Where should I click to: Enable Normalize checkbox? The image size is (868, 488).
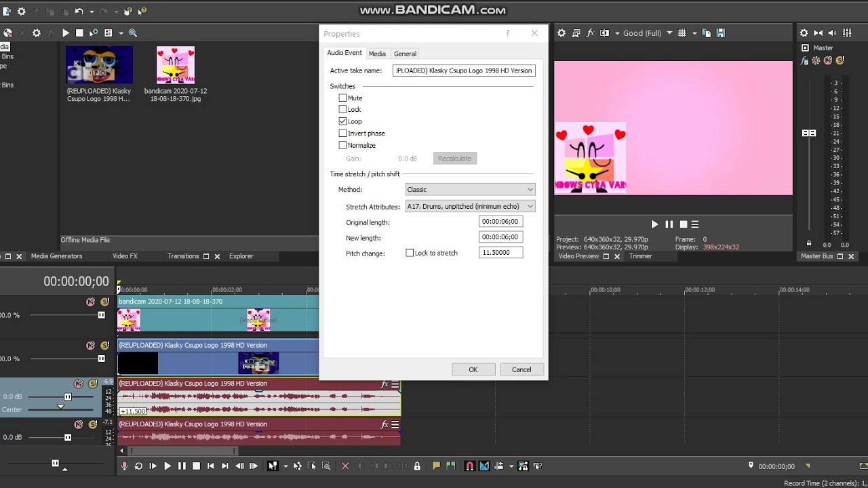pos(342,145)
